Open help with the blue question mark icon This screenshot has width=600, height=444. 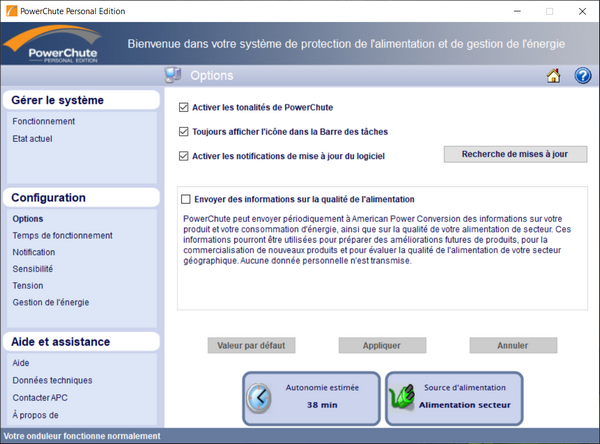pyautogui.click(x=582, y=76)
